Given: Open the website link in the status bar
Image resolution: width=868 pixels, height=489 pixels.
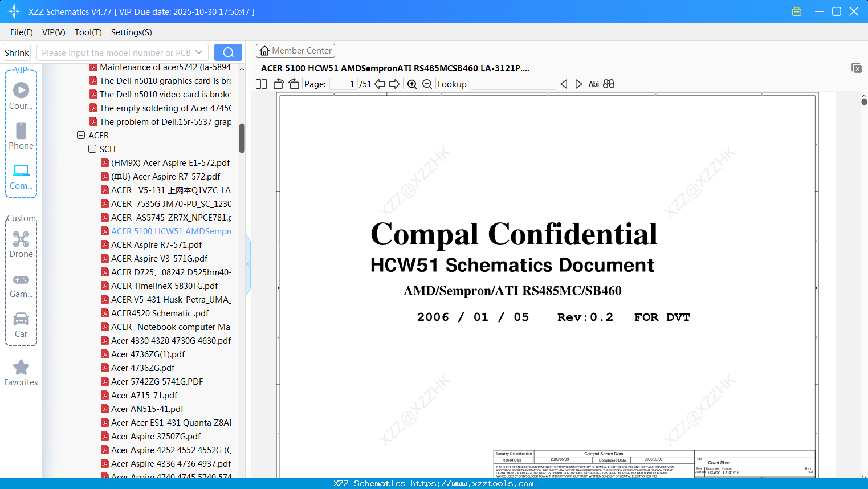Looking at the screenshot, I should coord(472,484).
